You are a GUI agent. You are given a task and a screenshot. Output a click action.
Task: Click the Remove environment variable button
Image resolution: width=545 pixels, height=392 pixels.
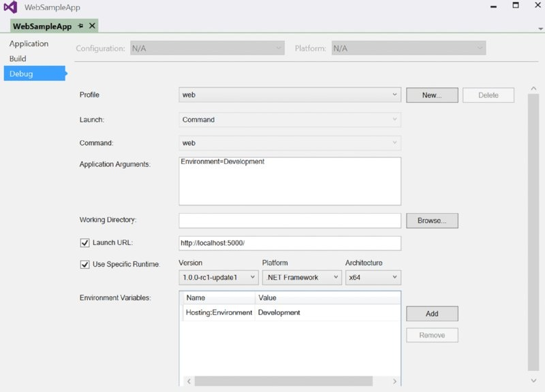432,336
